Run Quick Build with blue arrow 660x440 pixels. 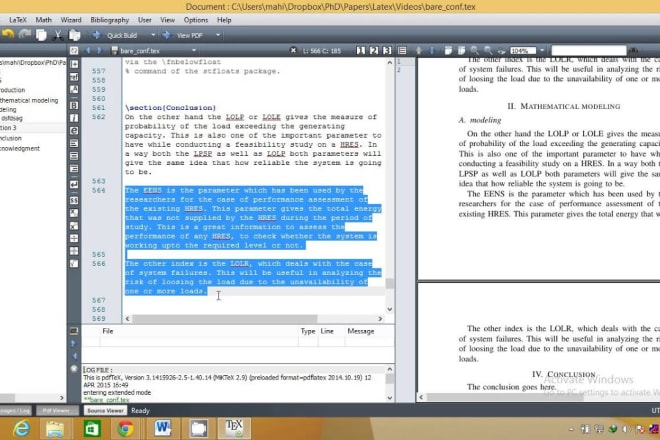pos(96,35)
